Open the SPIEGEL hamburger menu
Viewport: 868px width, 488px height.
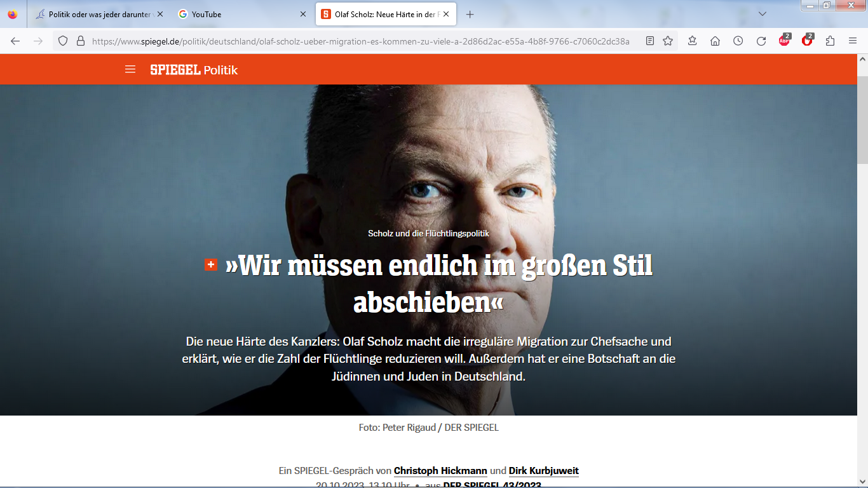[x=130, y=69]
